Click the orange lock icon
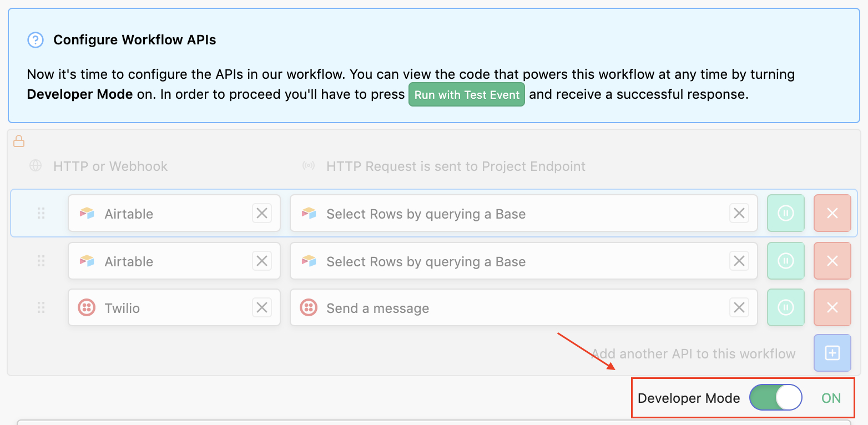This screenshot has width=868, height=425. tap(19, 141)
